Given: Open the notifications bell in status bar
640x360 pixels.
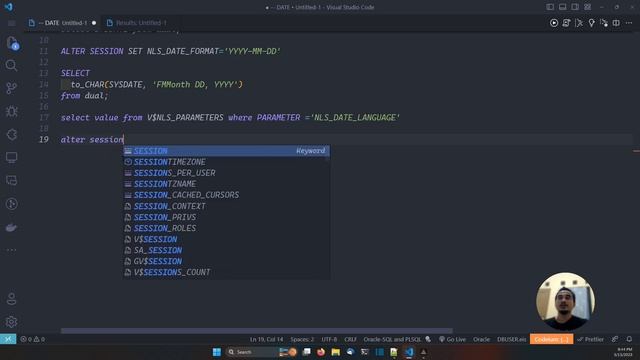Looking at the screenshot, I should pyautogui.click(x=629, y=339).
